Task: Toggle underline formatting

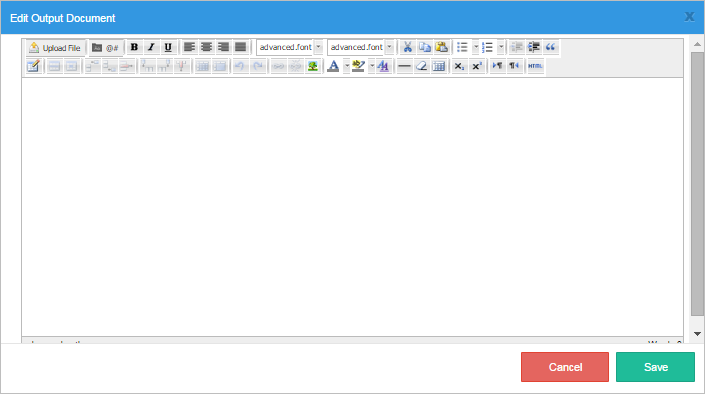Action: coord(168,47)
